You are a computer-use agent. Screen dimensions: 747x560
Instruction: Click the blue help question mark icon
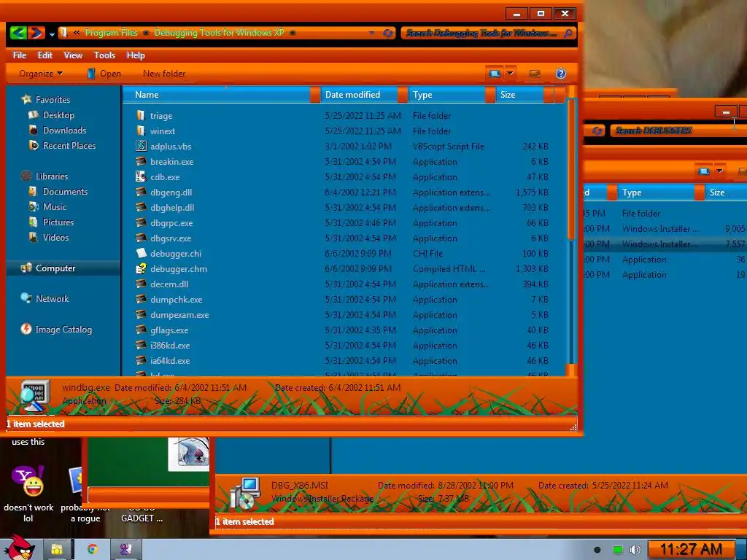click(561, 74)
